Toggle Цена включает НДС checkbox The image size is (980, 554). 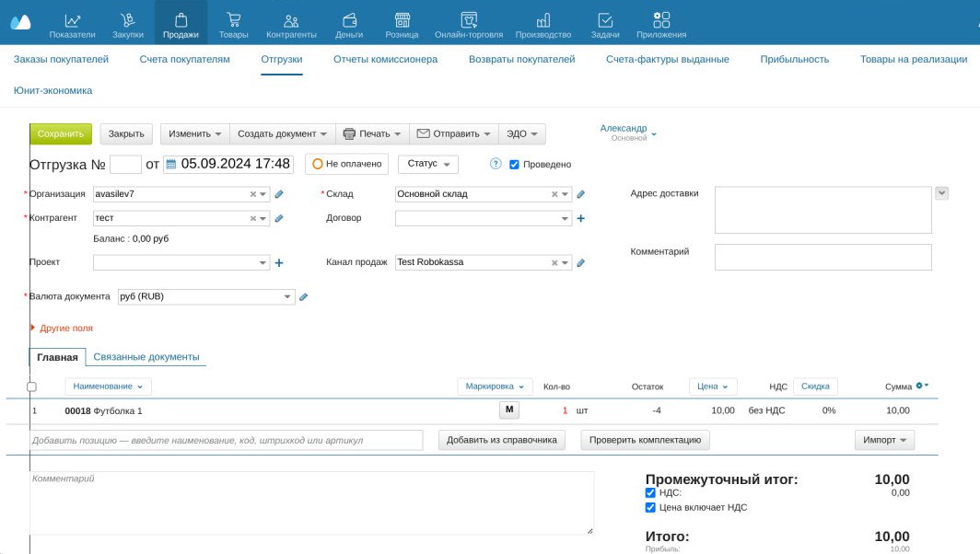[650, 507]
